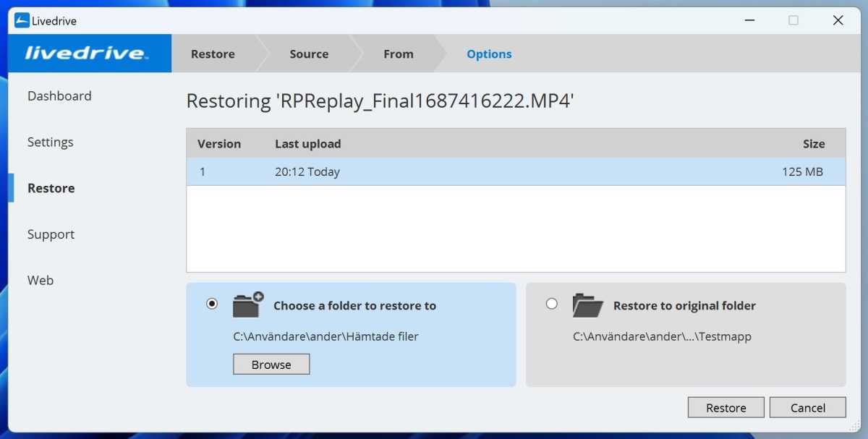868x439 pixels.
Task: View the Options step
Action: (x=489, y=54)
